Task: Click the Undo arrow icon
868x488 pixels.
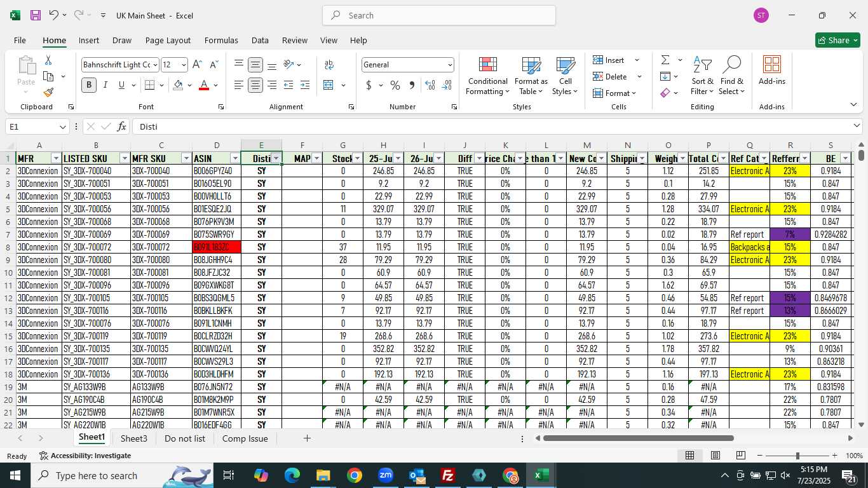Action: pyautogui.click(x=54, y=15)
